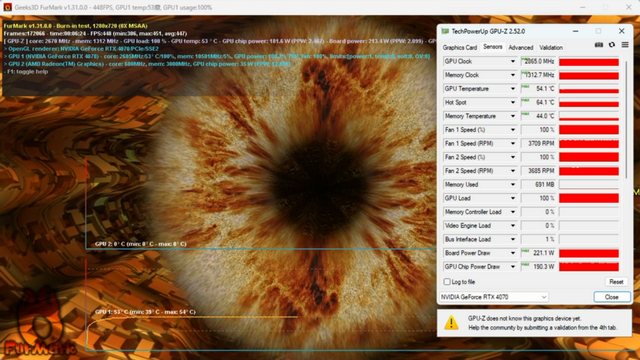Click the 'F1: toggle help' text in FurMark
Screen dimensions: 640x360
(x=27, y=71)
